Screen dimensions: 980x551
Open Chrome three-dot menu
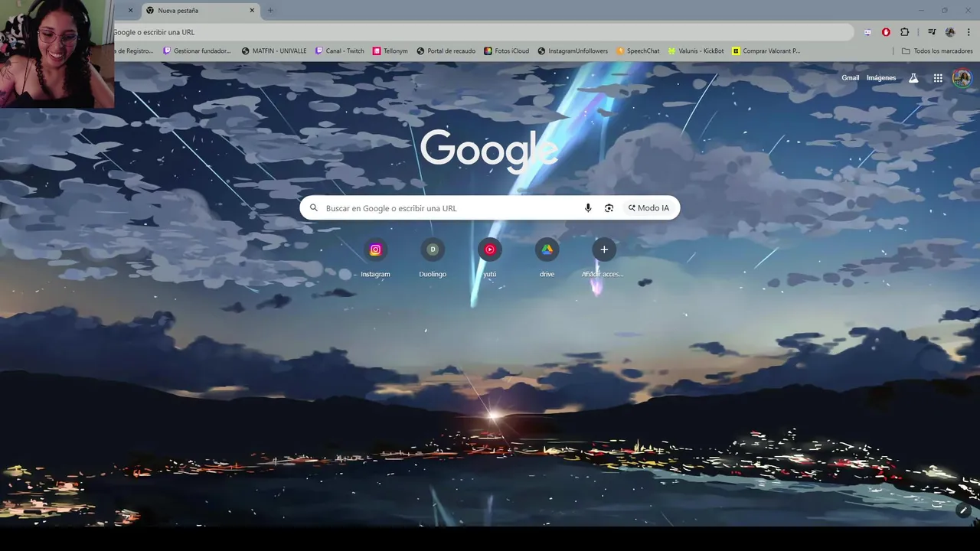pos(969,32)
